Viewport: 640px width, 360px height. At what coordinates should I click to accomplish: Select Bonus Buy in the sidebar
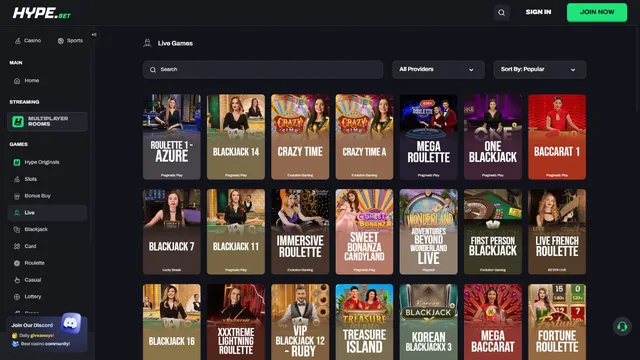(47, 196)
